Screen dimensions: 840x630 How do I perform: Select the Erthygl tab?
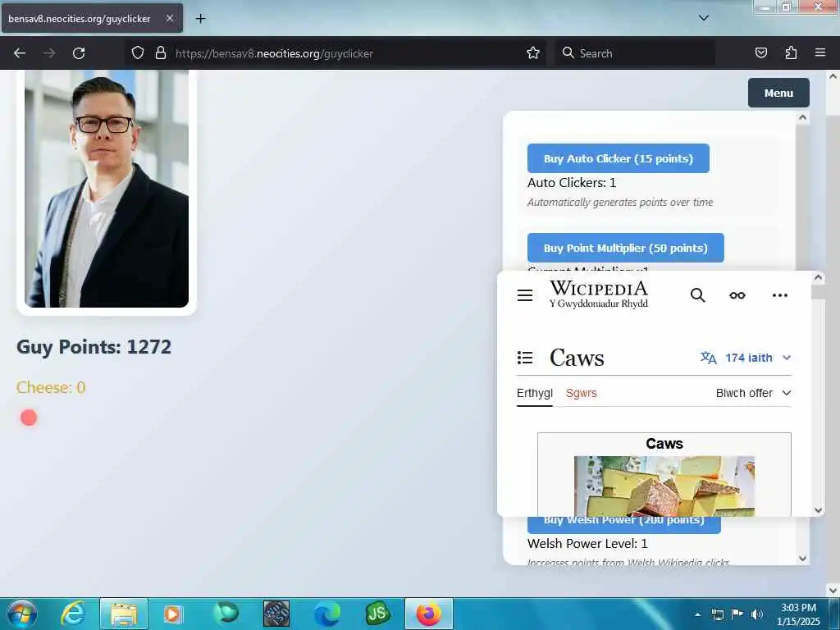(x=535, y=393)
